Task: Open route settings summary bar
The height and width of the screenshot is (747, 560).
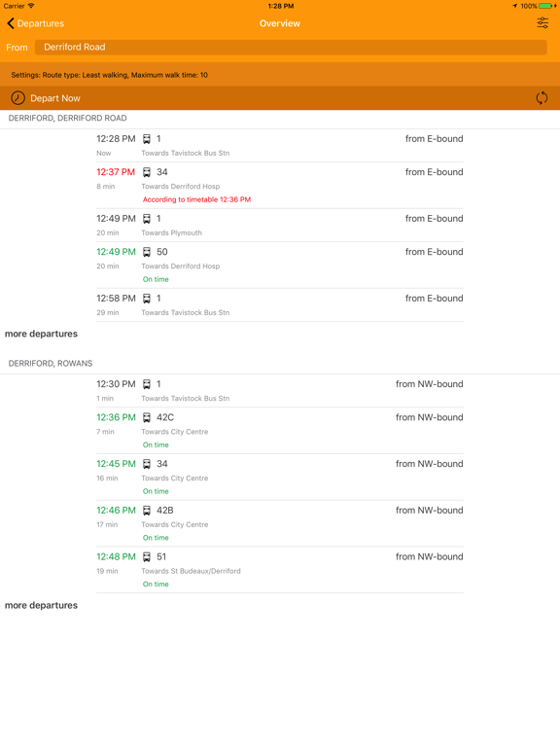Action: 280,75
